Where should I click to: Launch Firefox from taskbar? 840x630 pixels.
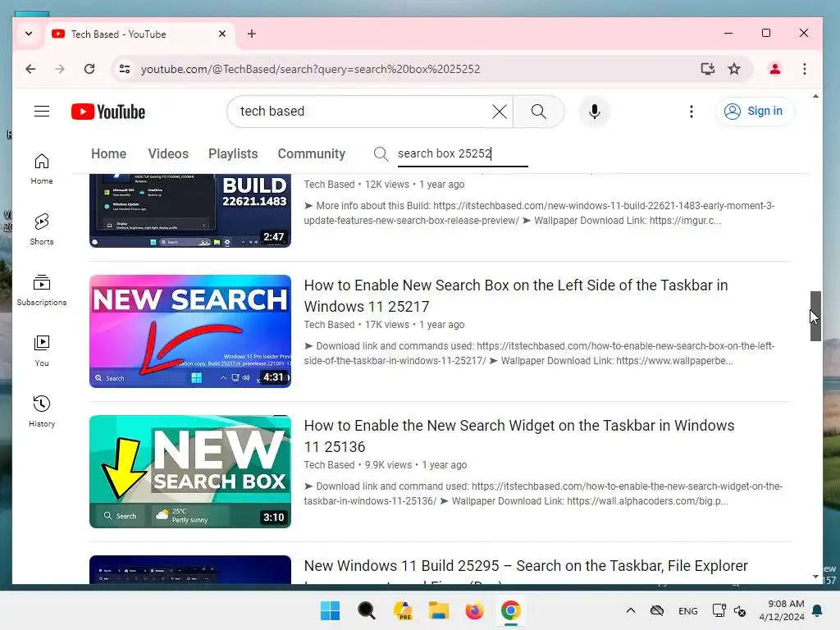coord(475,610)
